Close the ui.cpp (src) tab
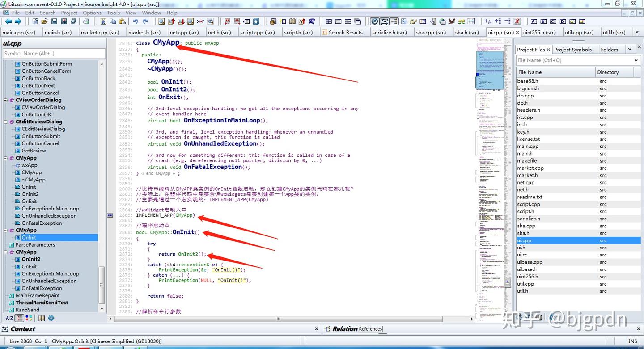The image size is (644, 349). (x=517, y=32)
